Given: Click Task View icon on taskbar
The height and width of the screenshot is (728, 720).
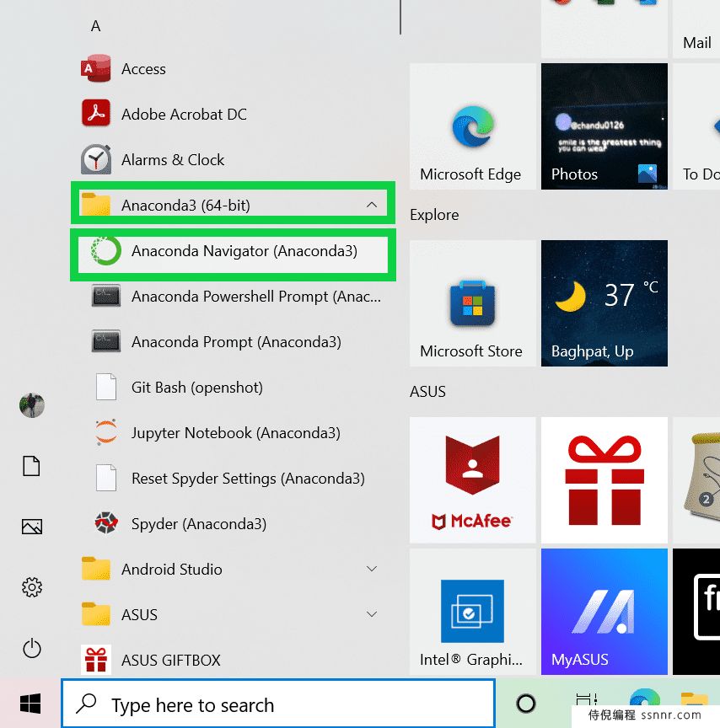Looking at the screenshot, I should point(586,699).
